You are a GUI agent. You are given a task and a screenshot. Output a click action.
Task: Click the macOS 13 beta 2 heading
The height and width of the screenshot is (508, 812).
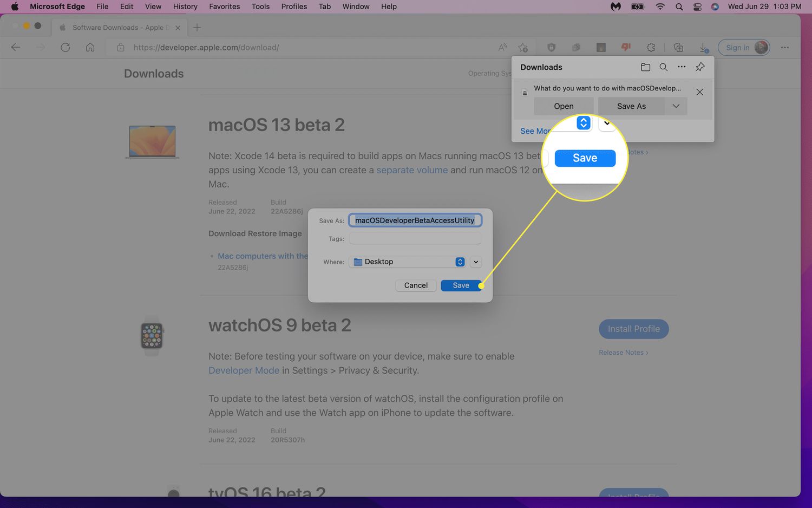point(277,125)
